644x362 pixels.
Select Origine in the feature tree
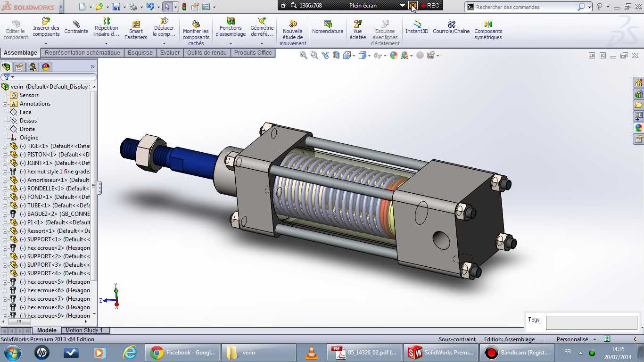(29, 138)
